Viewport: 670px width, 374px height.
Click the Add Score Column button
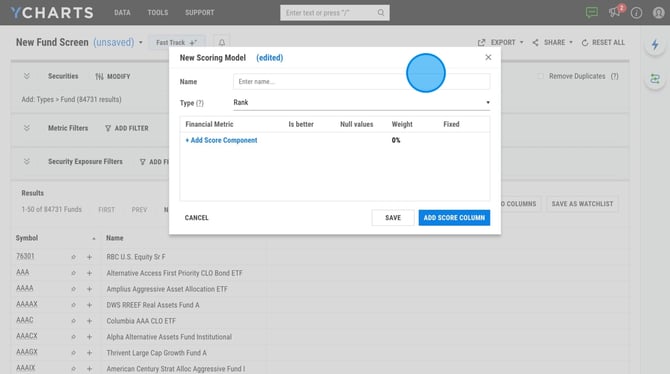[x=454, y=218]
